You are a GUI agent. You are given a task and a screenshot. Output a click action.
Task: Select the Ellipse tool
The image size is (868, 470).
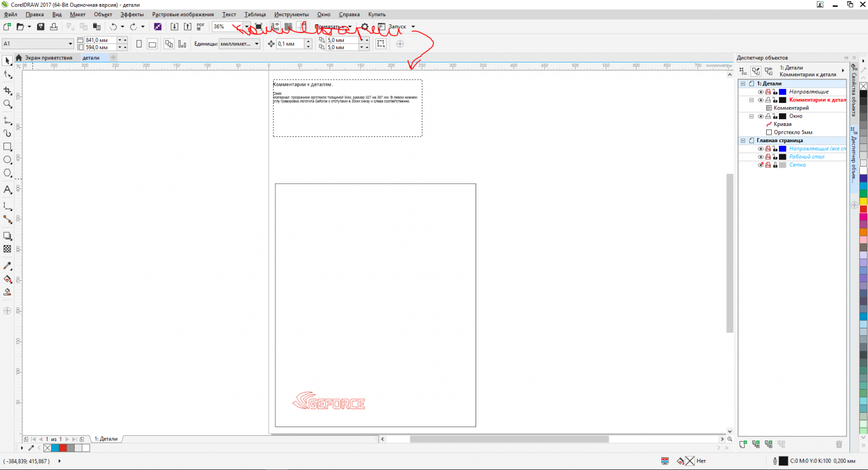pos(8,160)
